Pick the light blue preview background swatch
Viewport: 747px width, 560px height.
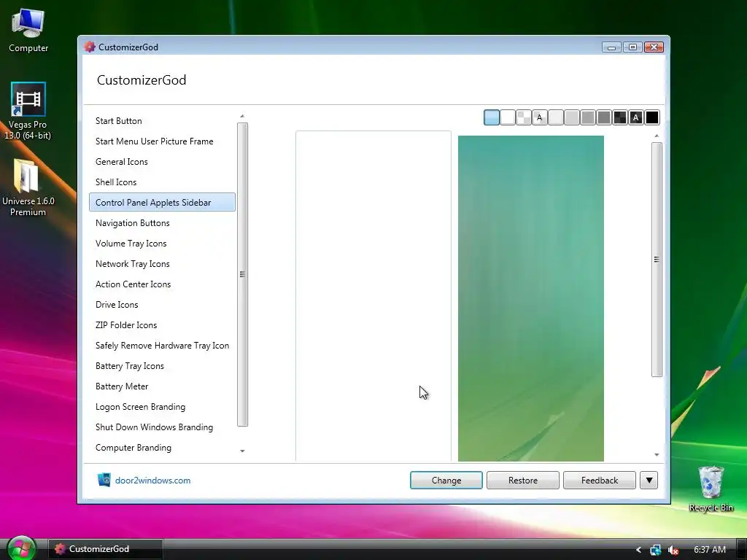click(492, 117)
